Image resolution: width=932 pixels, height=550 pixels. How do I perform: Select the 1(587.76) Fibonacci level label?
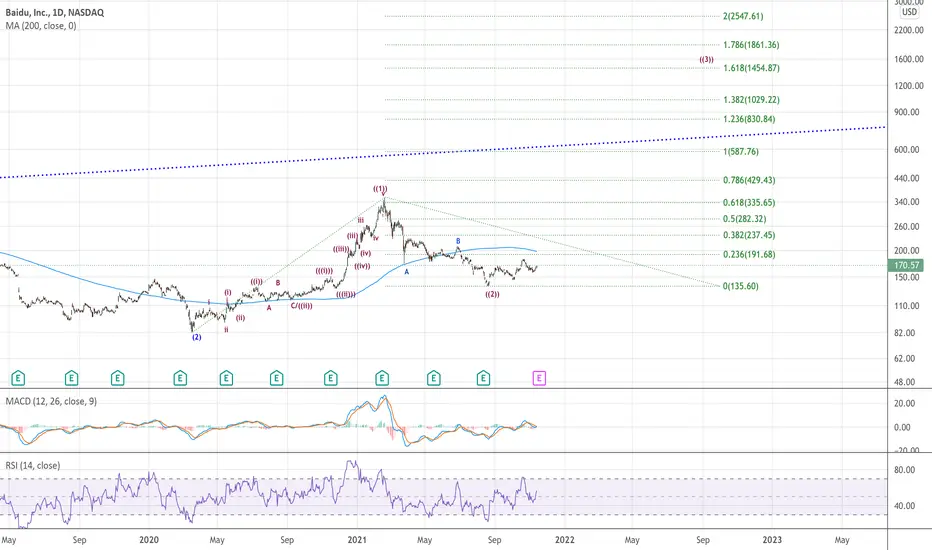[x=741, y=152]
